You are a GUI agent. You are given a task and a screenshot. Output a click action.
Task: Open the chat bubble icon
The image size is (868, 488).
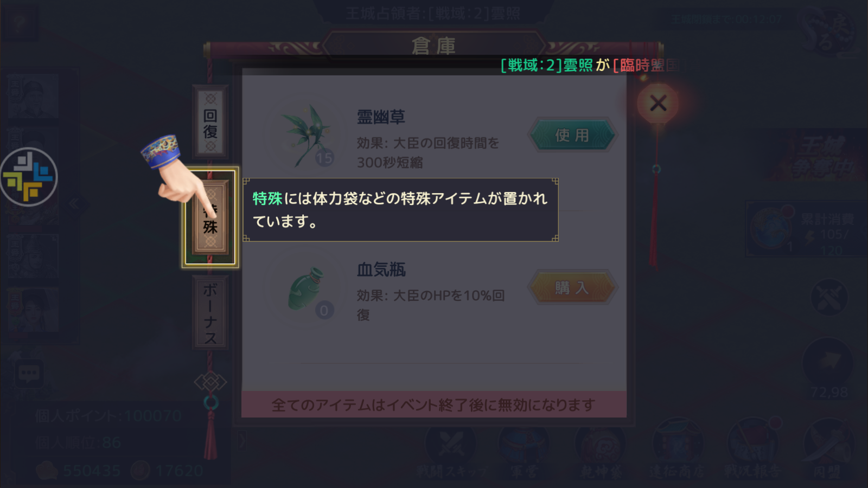coord(29,374)
